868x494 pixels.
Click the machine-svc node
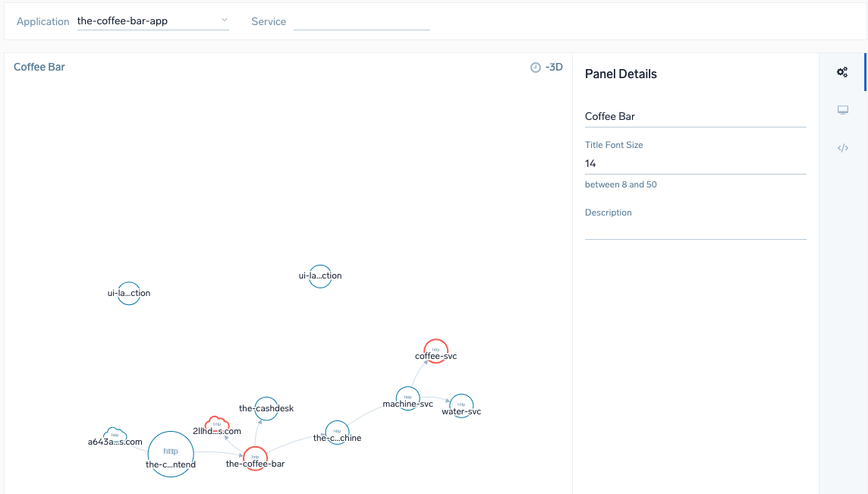pyautogui.click(x=407, y=397)
